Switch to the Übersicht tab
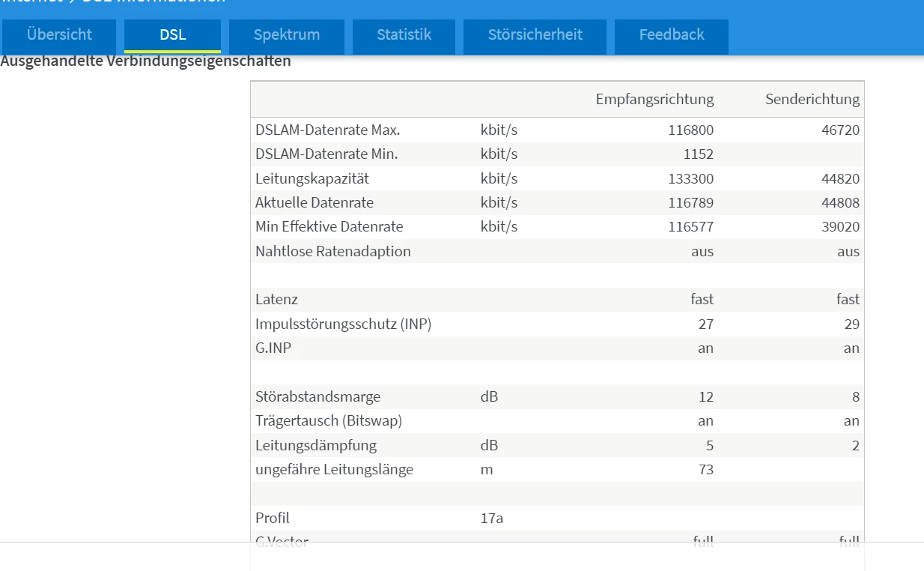Screen dimensions: 924x571 coord(59,35)
